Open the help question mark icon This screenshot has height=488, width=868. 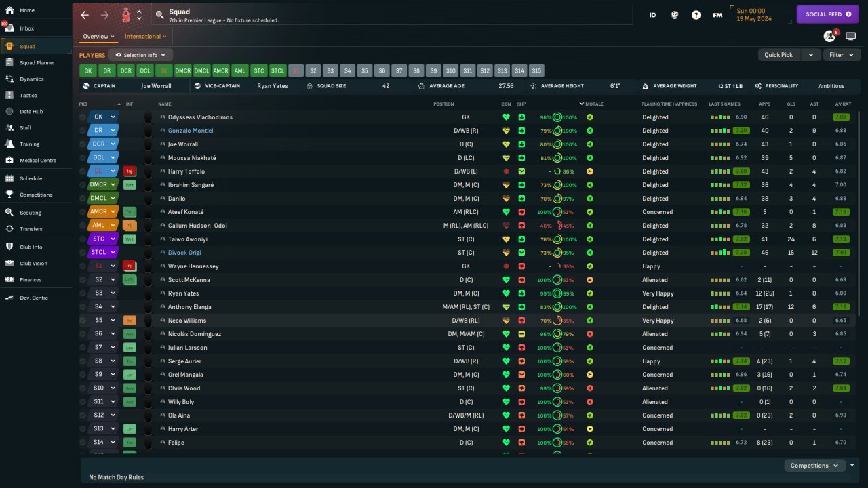(x=696, y=15)
